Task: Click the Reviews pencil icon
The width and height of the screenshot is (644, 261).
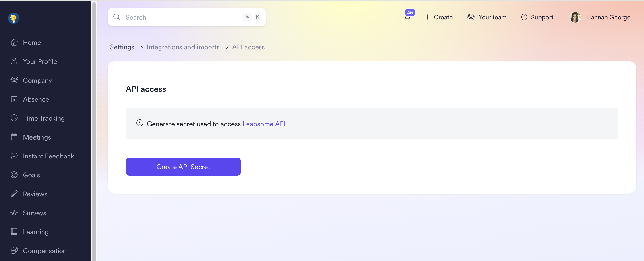Action: click(14, 194)
